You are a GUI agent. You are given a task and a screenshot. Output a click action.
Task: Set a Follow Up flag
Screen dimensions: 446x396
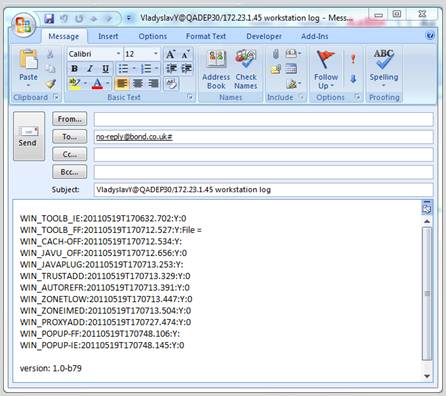pos(326,69)
